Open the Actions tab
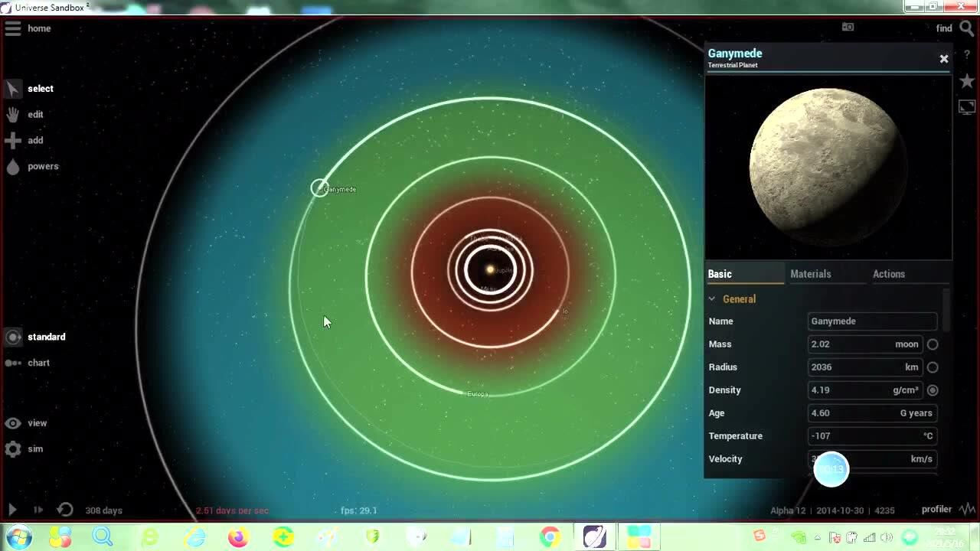980x551 pixels. pyautogui.click(x=888, y=273)
